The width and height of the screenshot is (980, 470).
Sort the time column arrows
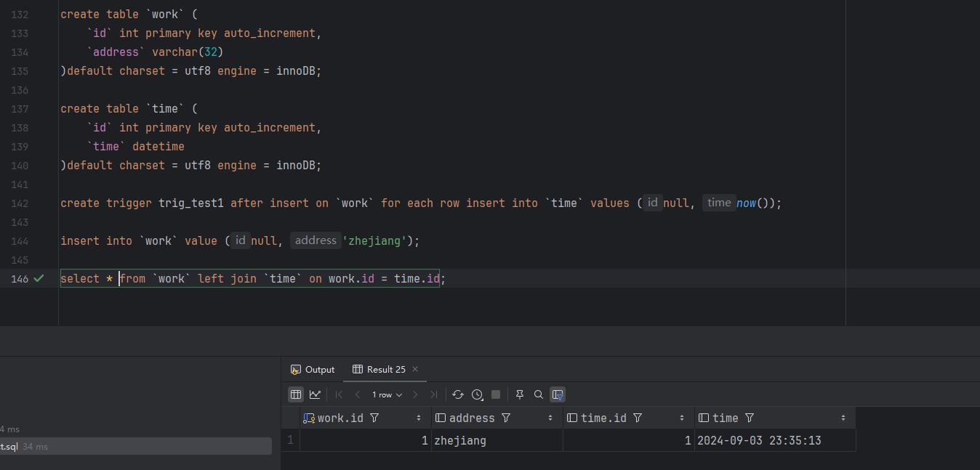pos(843,418)
